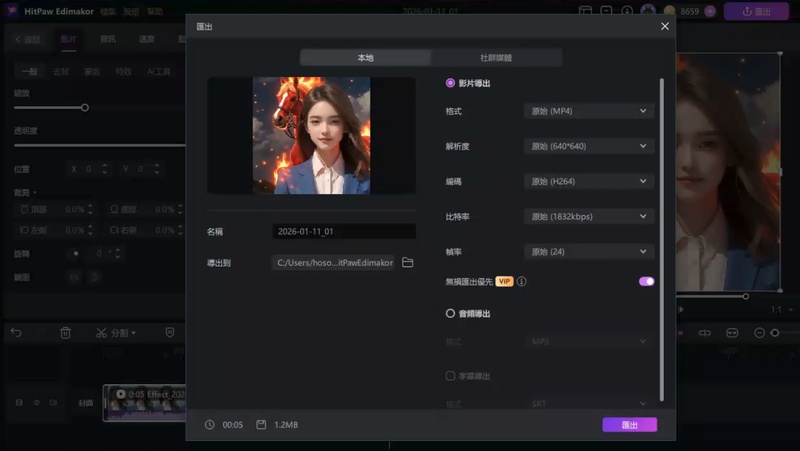This screenshot has height=451, width=800.
Task: Open the encoder dropdown showing H264
Action: click(x=589, y=182)
